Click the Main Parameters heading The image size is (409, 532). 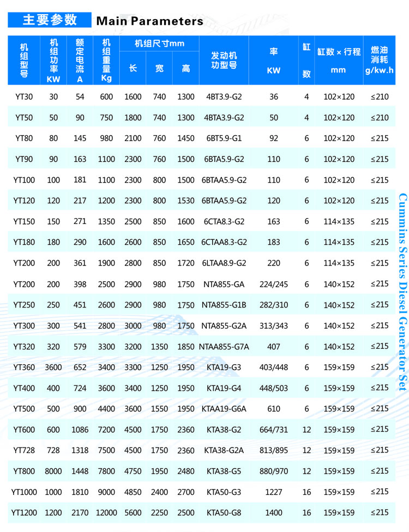pos(149,21)
